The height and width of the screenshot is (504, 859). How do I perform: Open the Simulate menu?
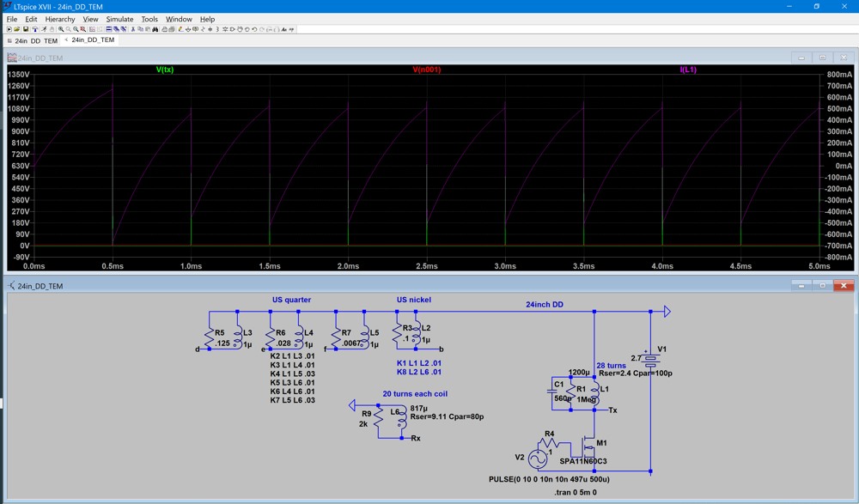pos(119,19)
